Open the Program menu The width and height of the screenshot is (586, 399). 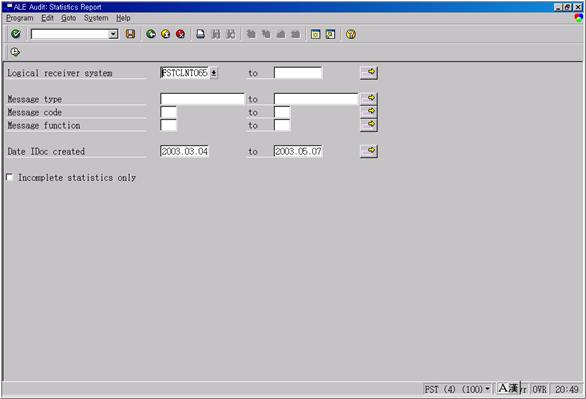click(x=20, y=18)
